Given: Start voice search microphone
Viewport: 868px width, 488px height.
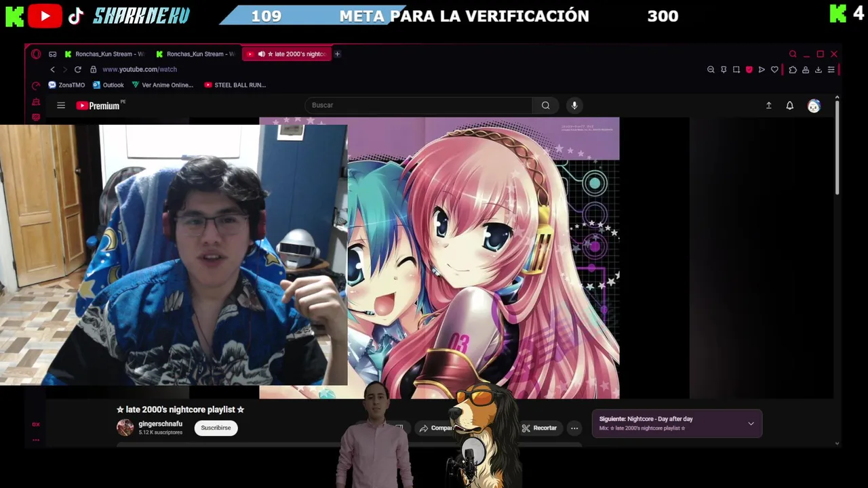Looking at the screenshot, I should 574,105.
